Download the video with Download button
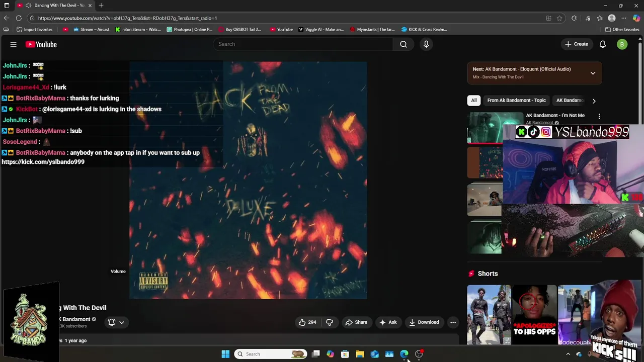 point(424,322)
